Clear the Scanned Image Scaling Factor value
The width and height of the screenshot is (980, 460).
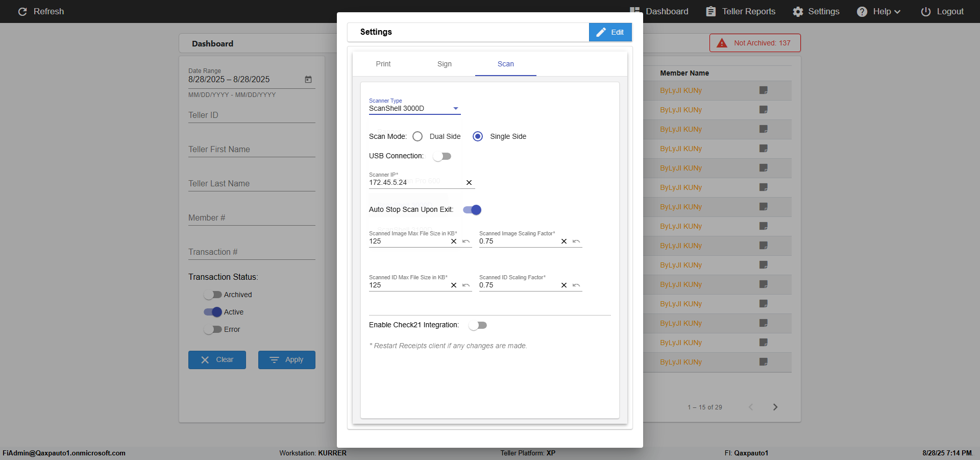tap(564, 241)
